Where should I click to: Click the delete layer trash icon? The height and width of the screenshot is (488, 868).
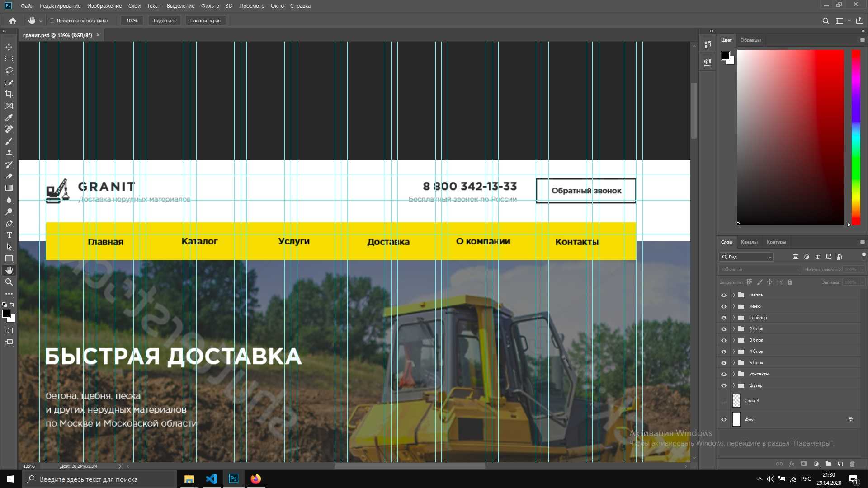tap(852, 464)
